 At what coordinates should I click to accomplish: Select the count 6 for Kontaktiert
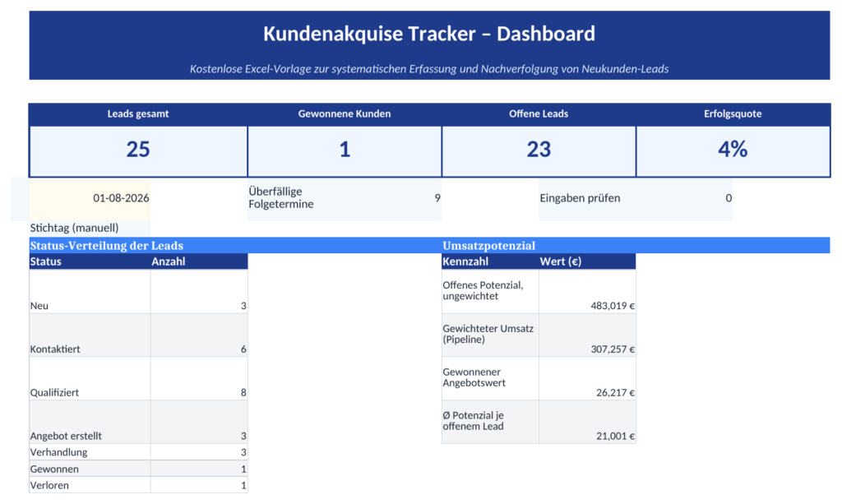coord(243,349)
